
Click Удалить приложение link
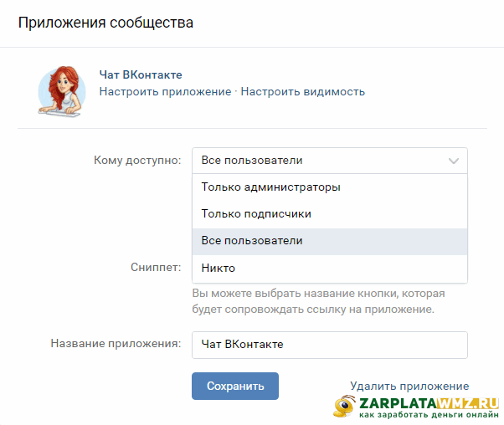(x=409, y=386)
